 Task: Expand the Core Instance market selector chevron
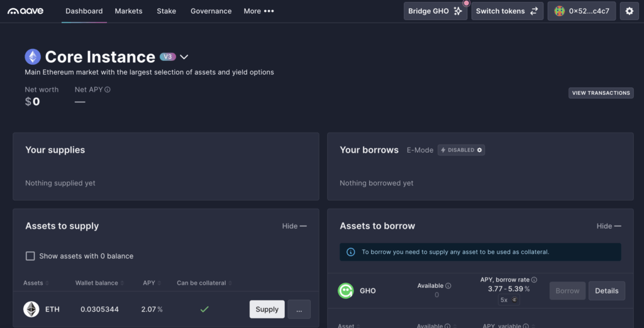pos(184,57)
